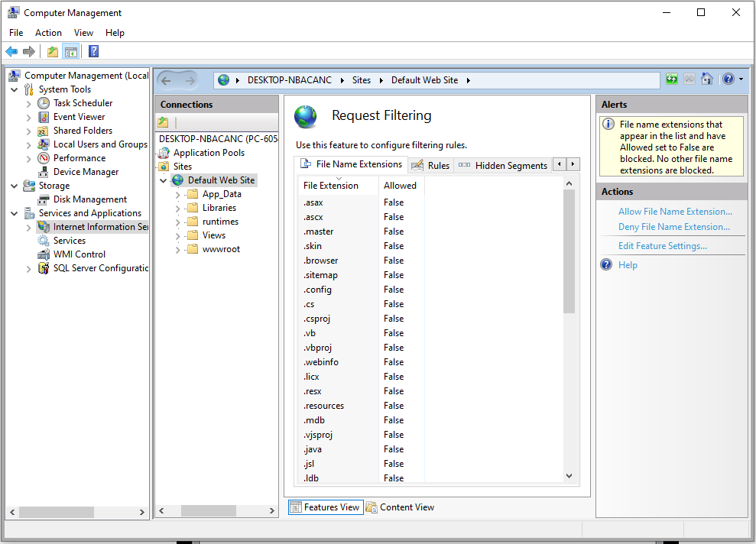The image size is (756, 544).
Task: Click the Disk Management icon
Action: (x=44, y=199)
